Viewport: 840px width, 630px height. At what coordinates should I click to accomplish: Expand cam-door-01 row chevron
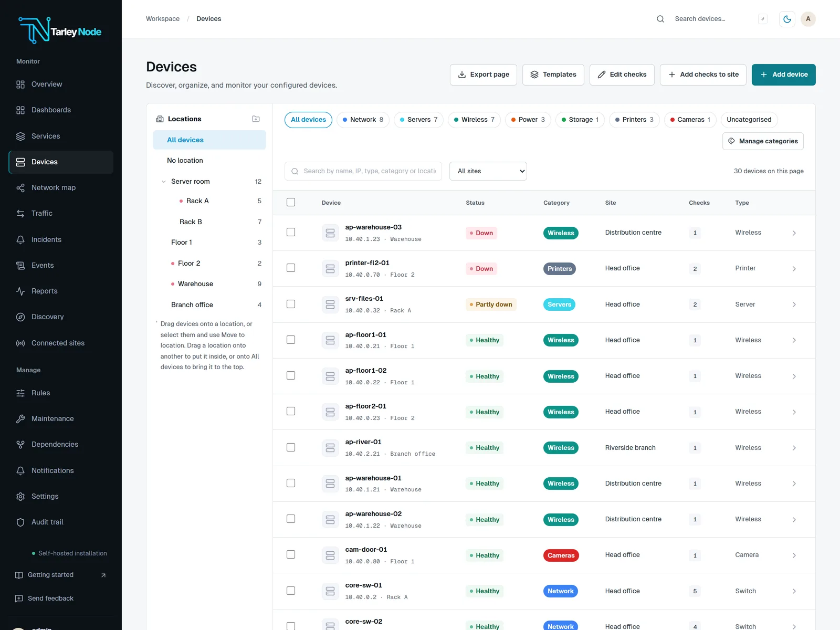[794, 555]
